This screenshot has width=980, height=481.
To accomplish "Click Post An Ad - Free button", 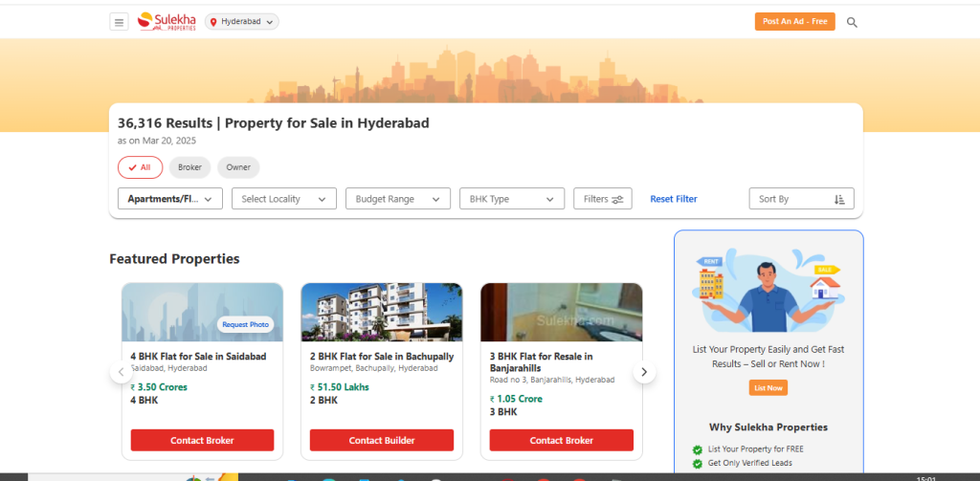I will pos(794,21).
